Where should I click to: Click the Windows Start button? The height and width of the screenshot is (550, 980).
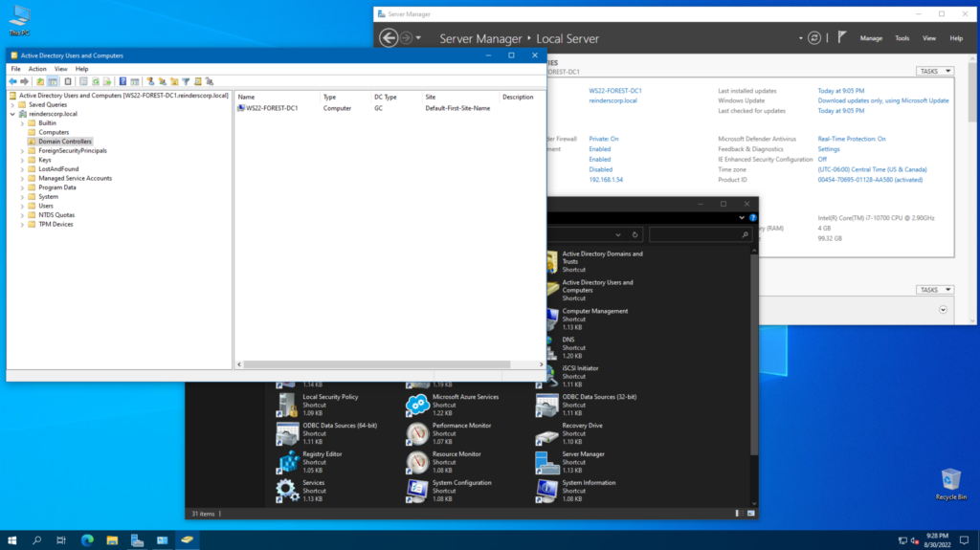click(11, 540)
